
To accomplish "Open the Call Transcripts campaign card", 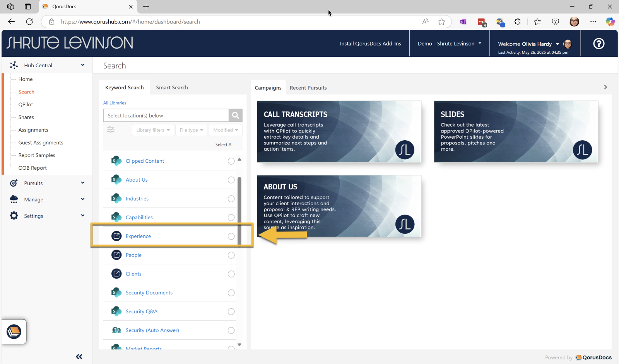I will click(339, 131).
